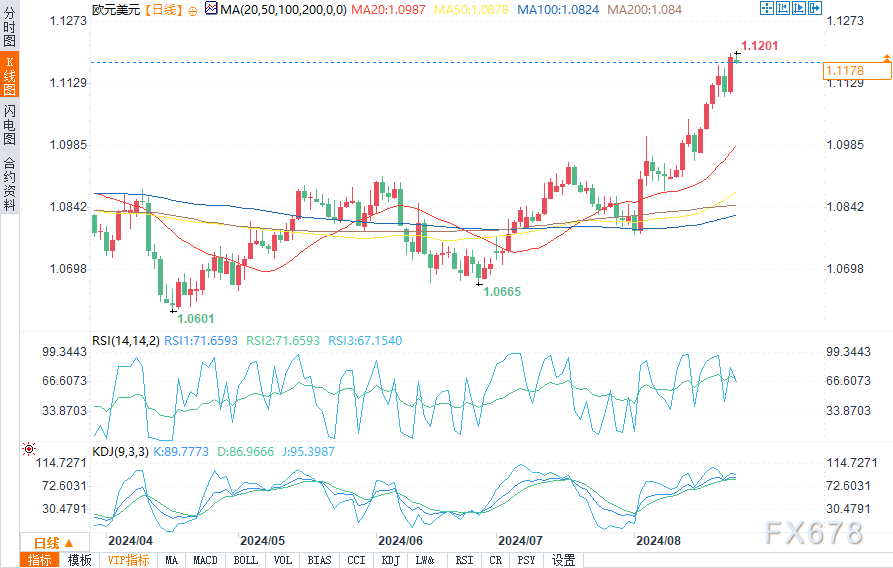
Task: Click the 【日线】 period label in header
Action: pos(162,10)
